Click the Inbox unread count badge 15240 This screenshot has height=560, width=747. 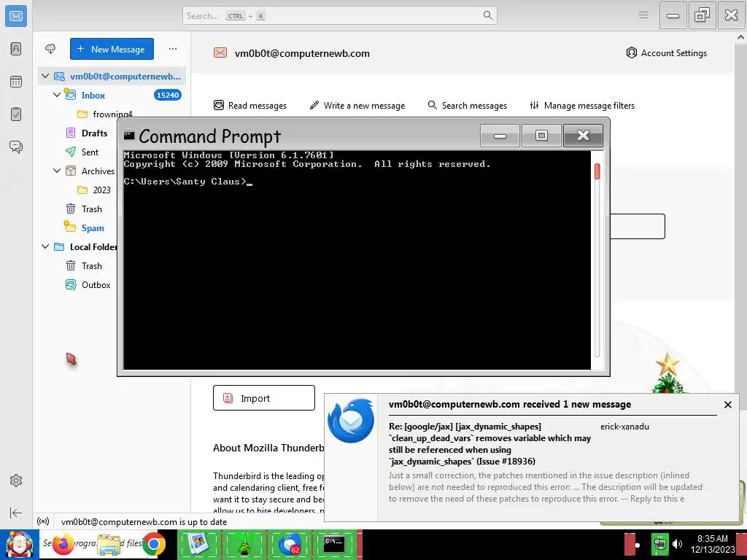pyautogui.click(x=168, y=95)
